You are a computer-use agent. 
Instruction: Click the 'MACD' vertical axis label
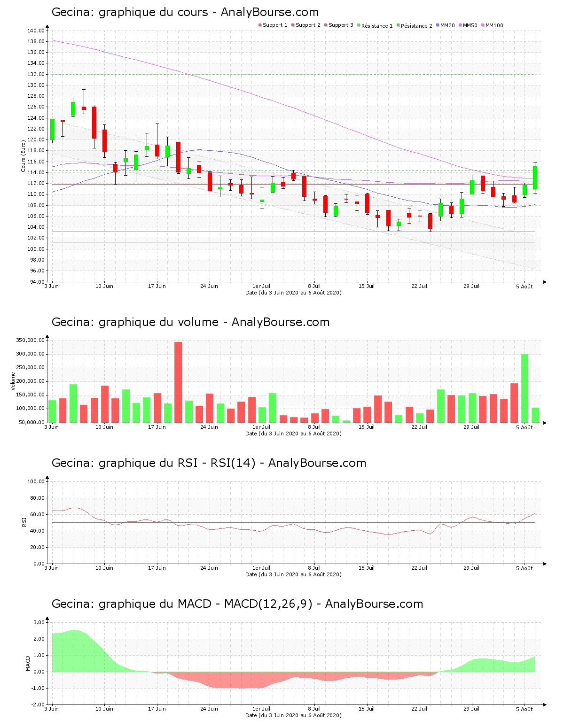[x=28, y=663]
